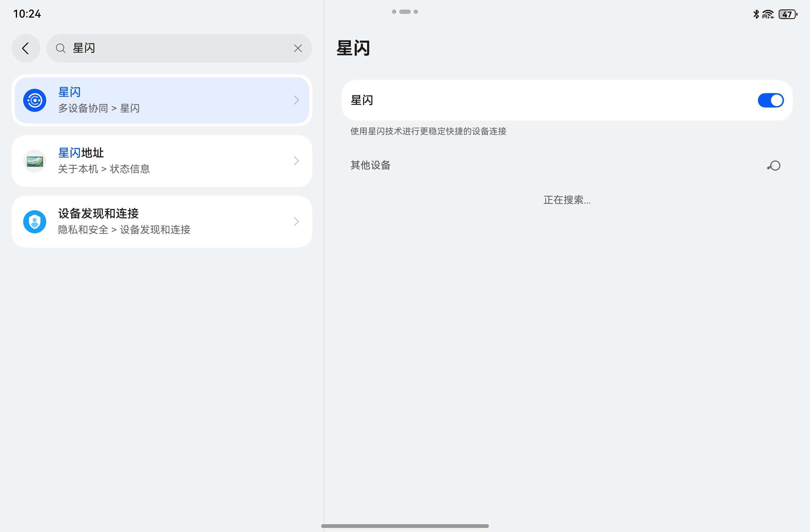Open the 多设备协同 > 星闪 search result

tap(162, 100)
